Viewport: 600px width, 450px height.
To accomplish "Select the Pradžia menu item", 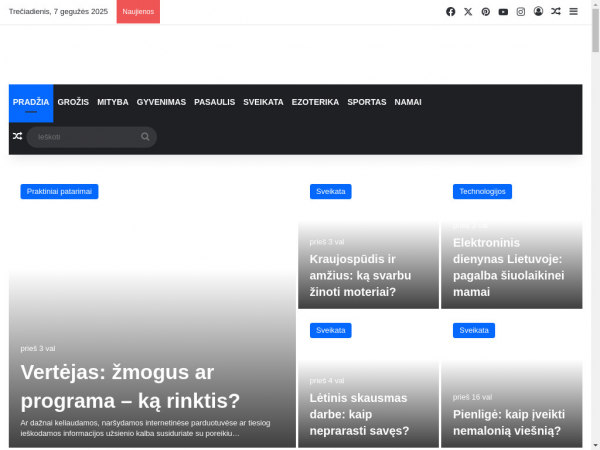I will pyautogui.click(x=31, y=102).
